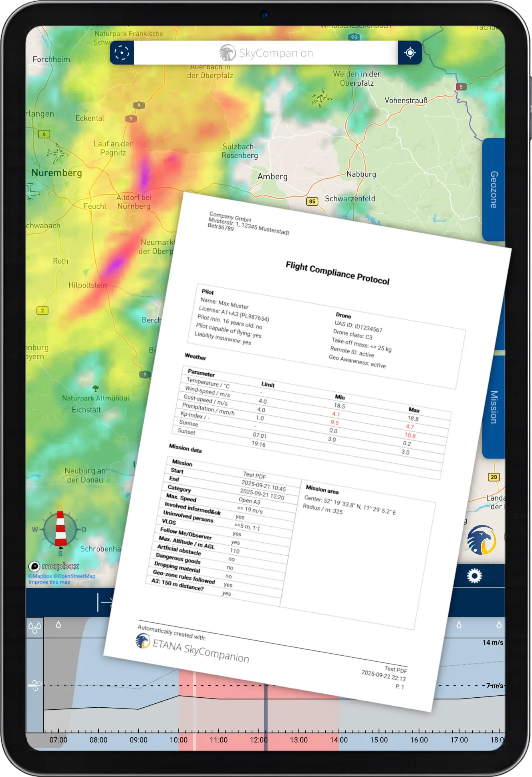This screenshot has width=532, height=777.
Task: Click the Nabburg map label
Action: pyautogui.click(x=361, y=174)
